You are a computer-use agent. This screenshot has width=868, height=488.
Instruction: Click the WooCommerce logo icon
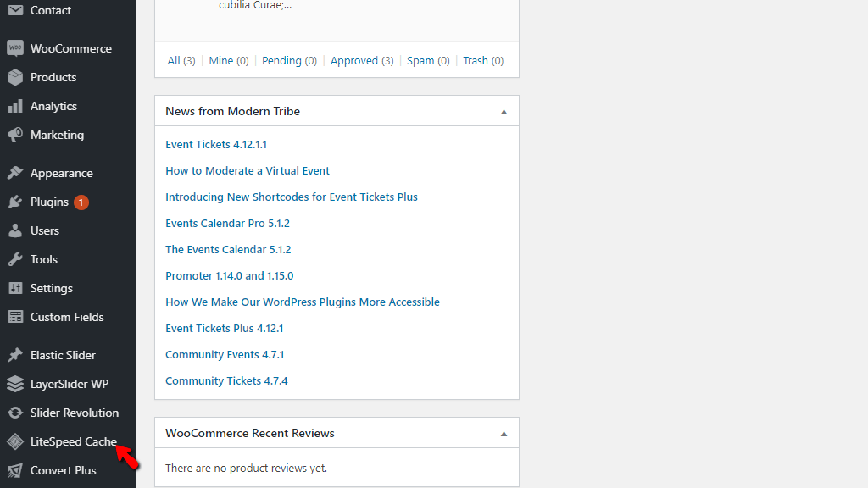click(x=15, y=48)
